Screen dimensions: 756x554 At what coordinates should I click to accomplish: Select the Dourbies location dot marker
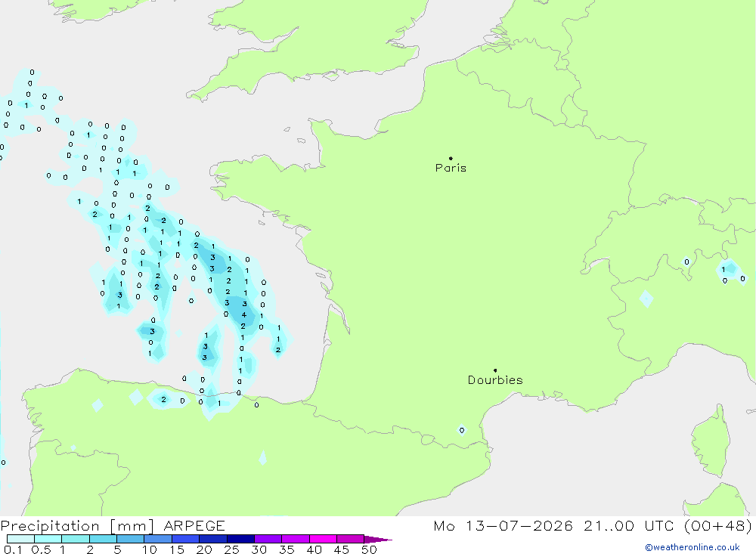495,370
